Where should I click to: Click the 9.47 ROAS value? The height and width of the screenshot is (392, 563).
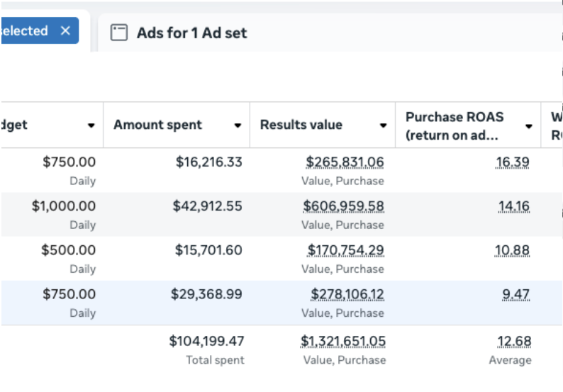(x=515, y=294)
